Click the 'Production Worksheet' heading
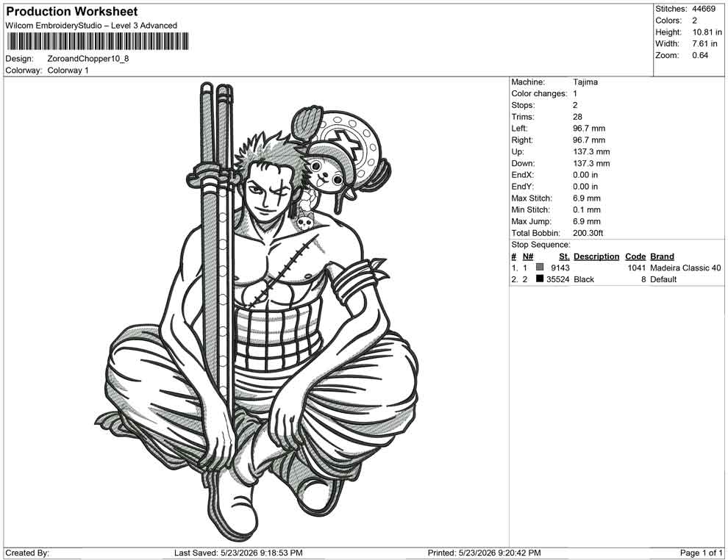The width and height of the screenshot is (728, 560). tap(72, 12)
